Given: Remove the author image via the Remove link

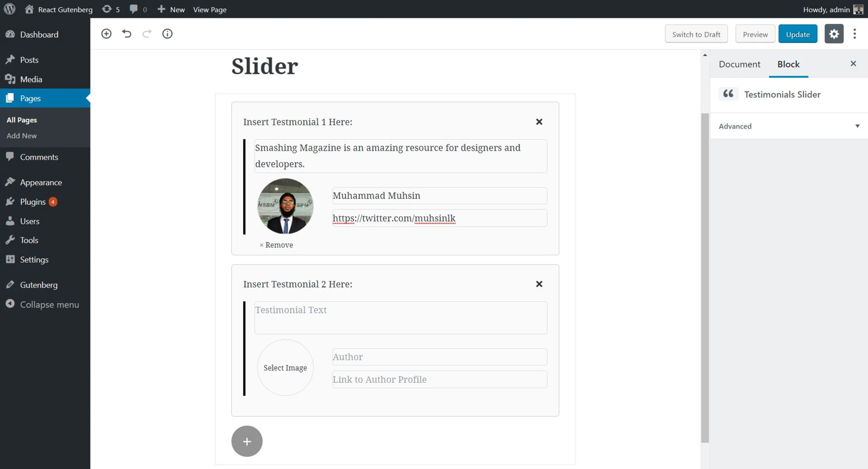Looking at the screenshot, I should [276, 245].
